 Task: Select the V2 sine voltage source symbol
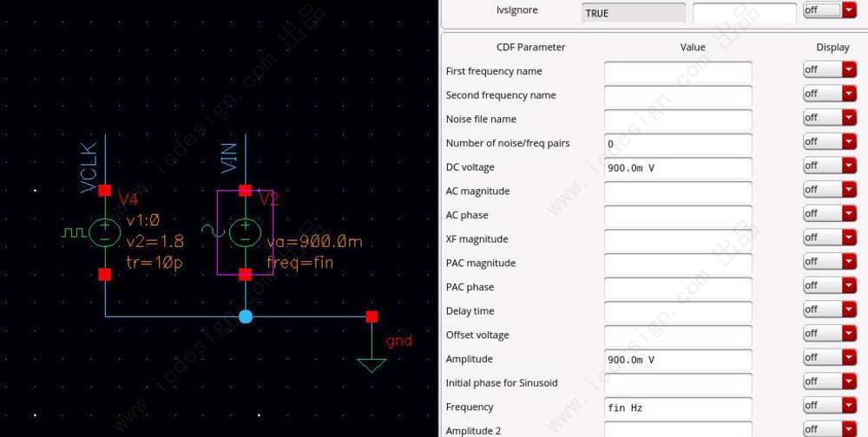(246, 232)
